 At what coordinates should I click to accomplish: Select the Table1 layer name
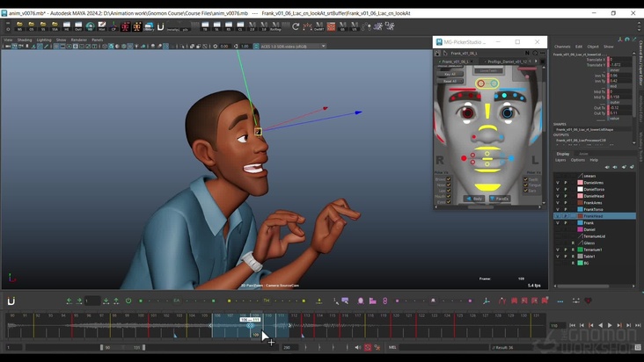[589, 257]
